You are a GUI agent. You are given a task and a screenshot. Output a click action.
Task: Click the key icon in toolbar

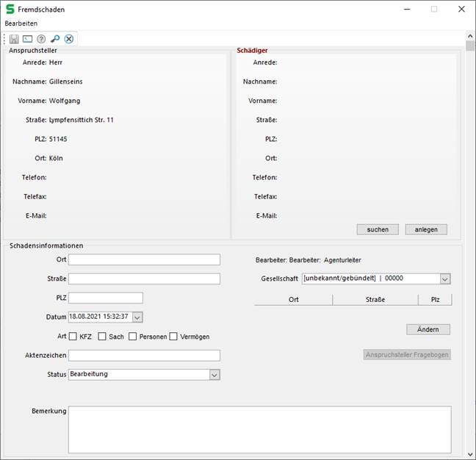[55, 39]
